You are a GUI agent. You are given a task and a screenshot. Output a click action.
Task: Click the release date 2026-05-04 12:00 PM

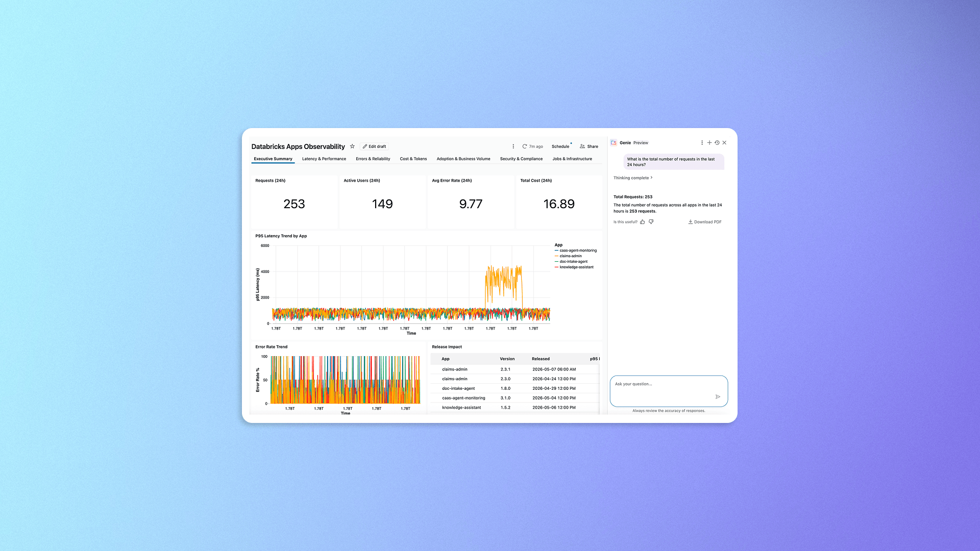[554, 398]
